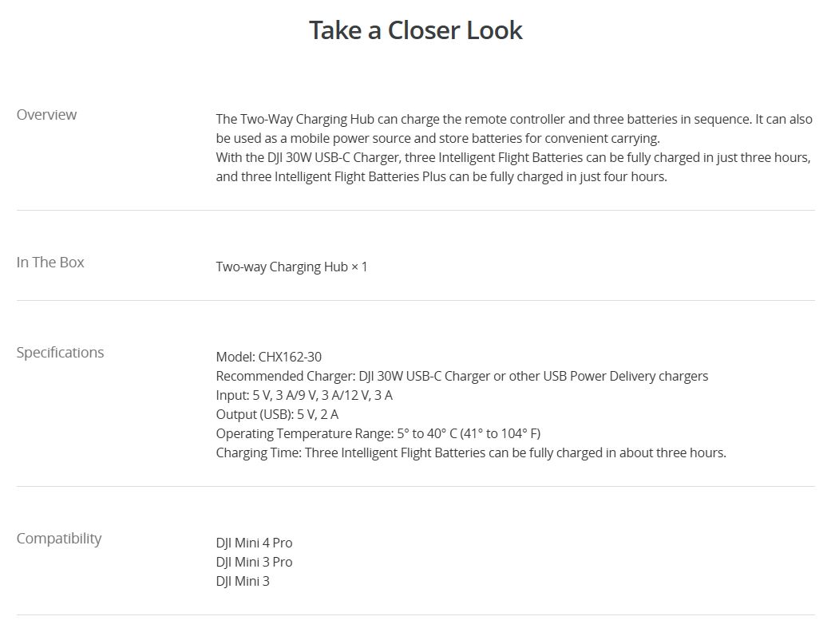Click the line starting "With the DJI 30W USB-C Charger"
This screenshot has height=644, width=835.
click(x=512, y=157)
